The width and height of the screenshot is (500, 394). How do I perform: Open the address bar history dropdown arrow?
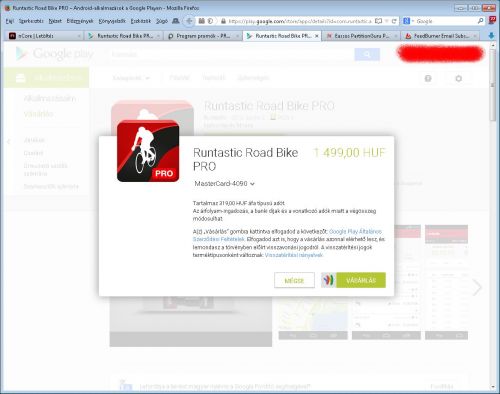pos(387,21)
